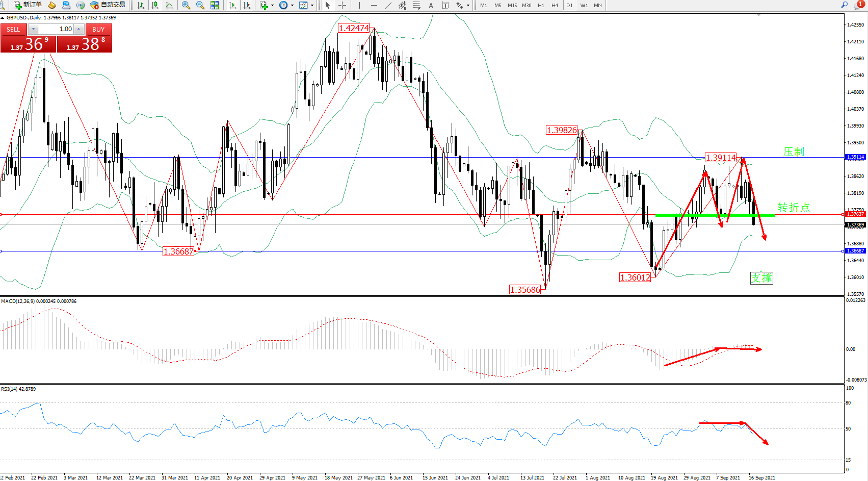Switch to the H4 timeframe

(x=555, y=5)
